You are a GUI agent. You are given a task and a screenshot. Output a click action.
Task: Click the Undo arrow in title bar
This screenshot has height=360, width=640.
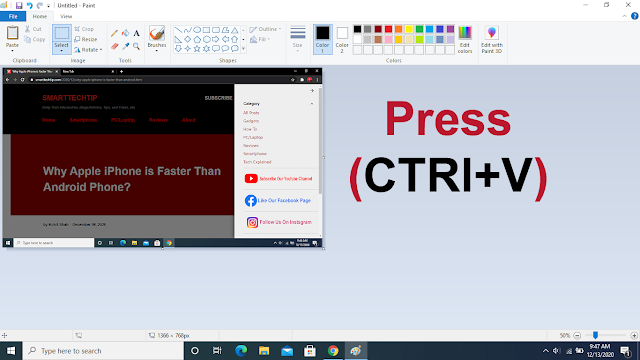tap(29, 5)
